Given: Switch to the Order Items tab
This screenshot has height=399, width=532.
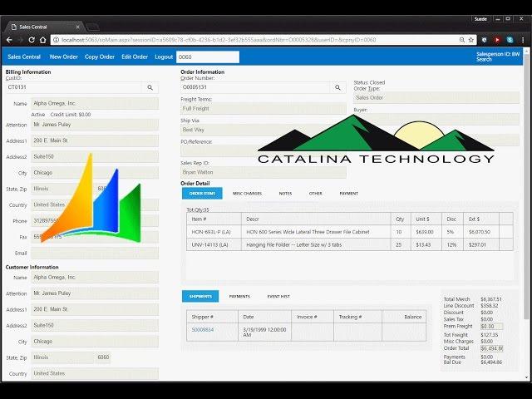Looking at the screenshot, I should click(202, 194).
